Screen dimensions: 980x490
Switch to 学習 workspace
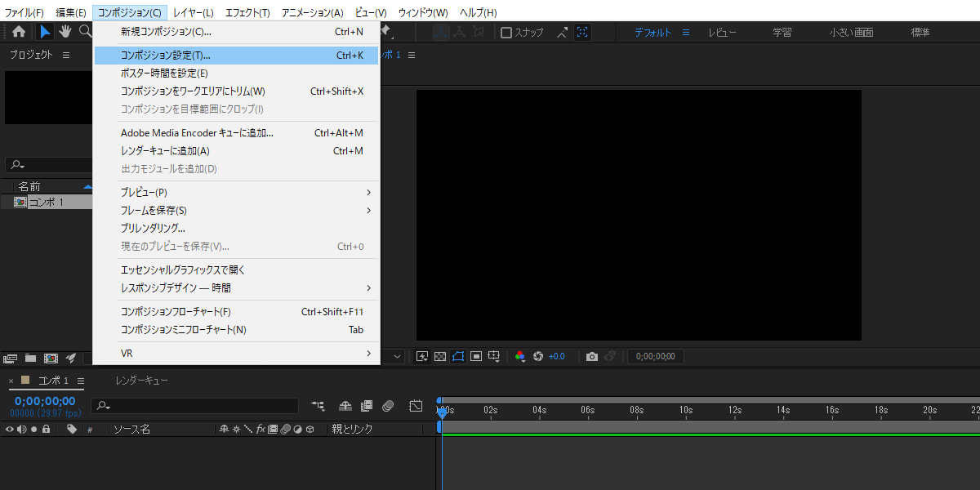click(782, 33)
